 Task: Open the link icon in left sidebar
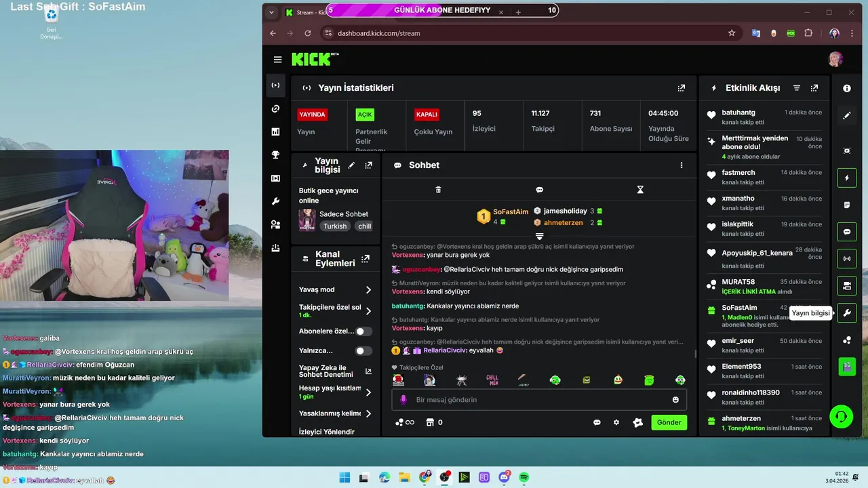[x=275, y=108]
